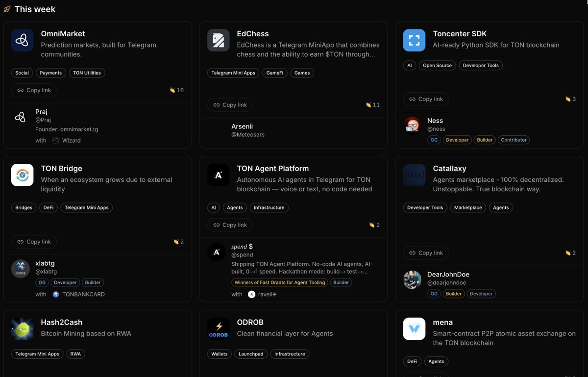Open the OmniMarket app logo
This screenshot has width=588, height=377.
[x=23, y=40]
